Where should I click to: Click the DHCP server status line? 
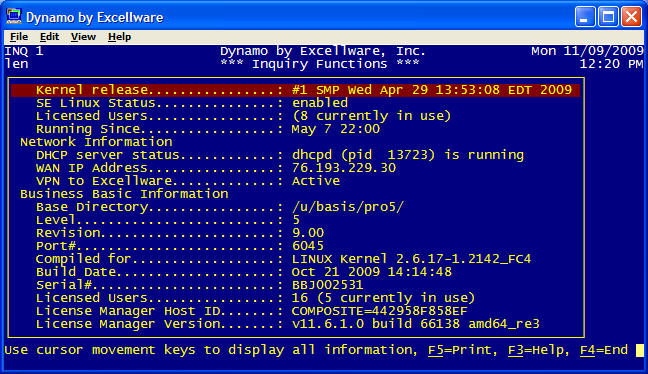tap(280, 155)
